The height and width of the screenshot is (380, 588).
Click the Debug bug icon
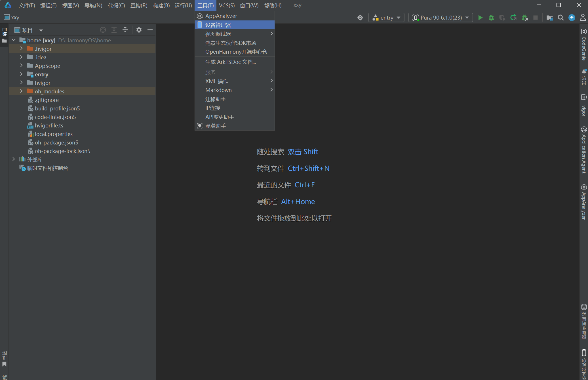point(491,18)
